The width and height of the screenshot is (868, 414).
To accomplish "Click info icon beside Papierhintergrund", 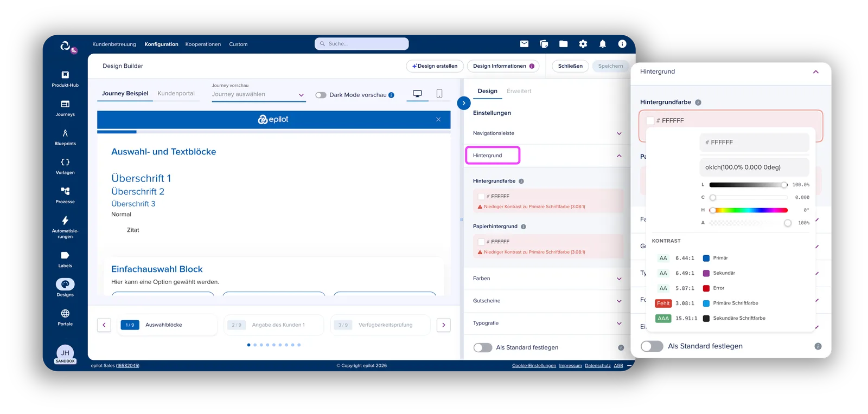I will pos(524,227).
